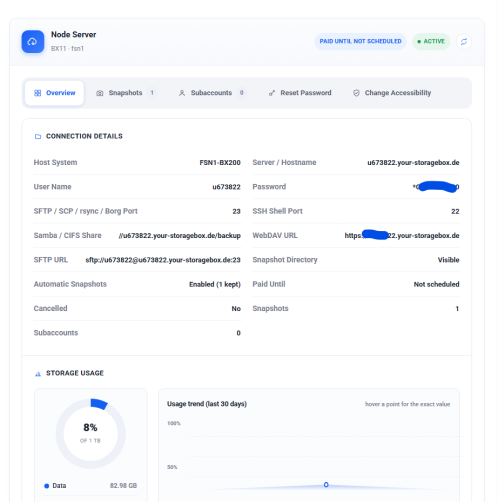Screen dimensions: 498x502
Task: Click Snapshot Directory value Visible
Action: 448,260
